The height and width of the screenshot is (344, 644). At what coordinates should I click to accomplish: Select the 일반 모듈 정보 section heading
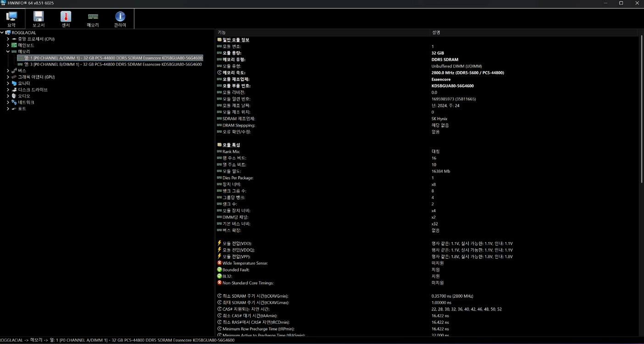pyautogui.click(x=236, y=40)
